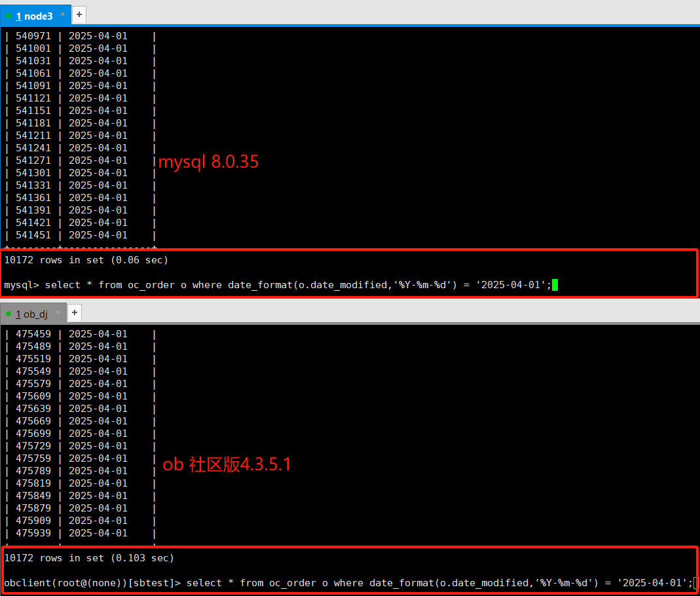Select the row value 475639
Image resolution: width=700 pixels, height=596 pixels.
coord(33,409)
